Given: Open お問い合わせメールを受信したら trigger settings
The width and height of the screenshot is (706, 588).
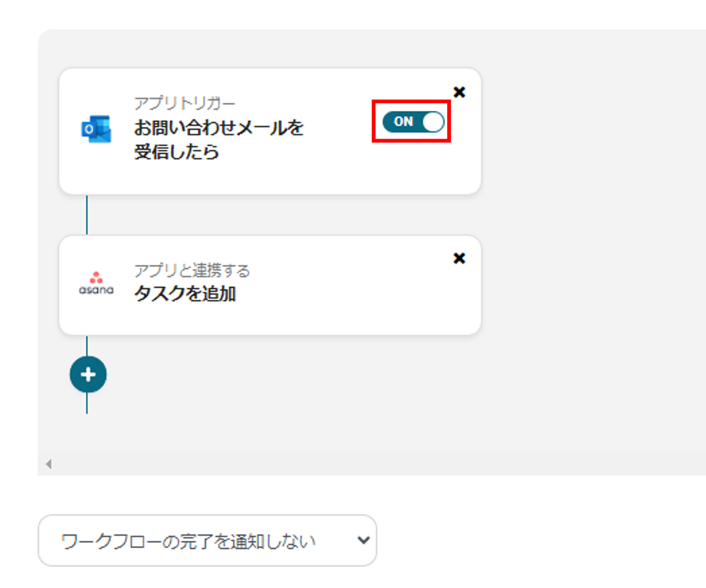Looking at the screenshot, I should [x=218, y=139].
